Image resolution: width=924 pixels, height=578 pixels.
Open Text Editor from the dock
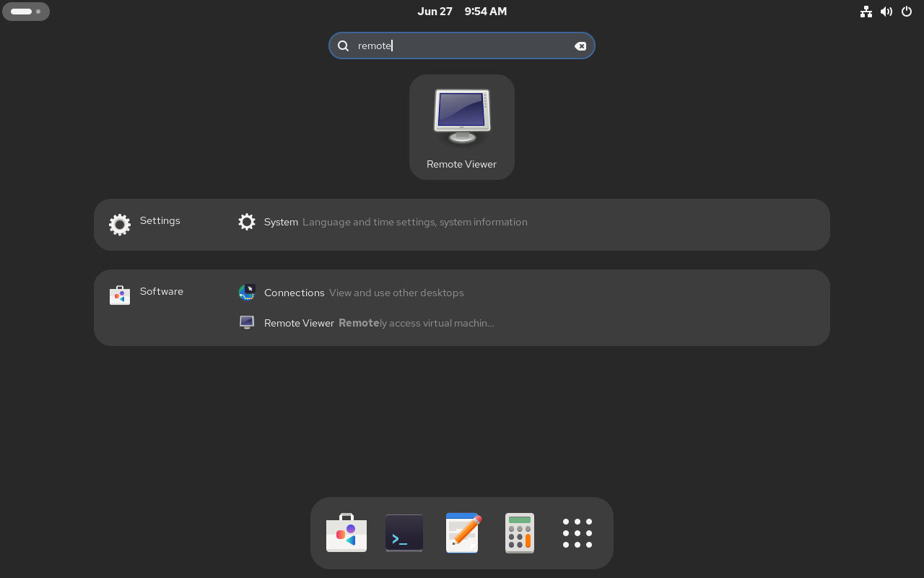click(x=462, y=533)
